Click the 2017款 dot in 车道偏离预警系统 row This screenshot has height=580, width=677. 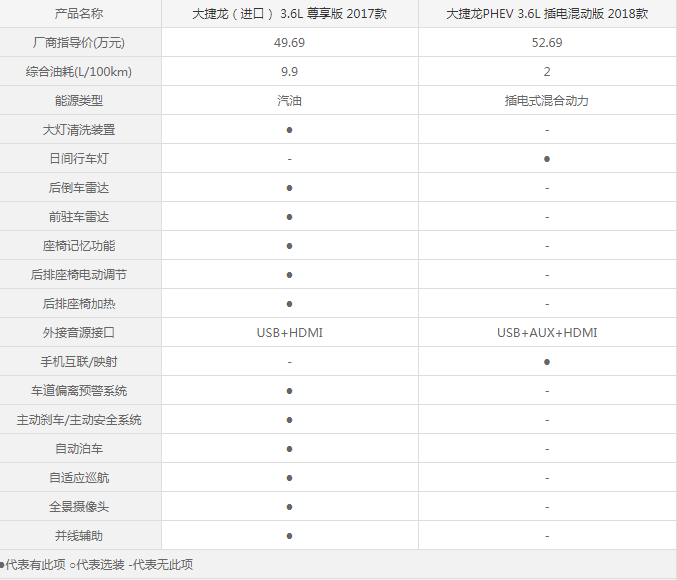click(x=289, y=391)
